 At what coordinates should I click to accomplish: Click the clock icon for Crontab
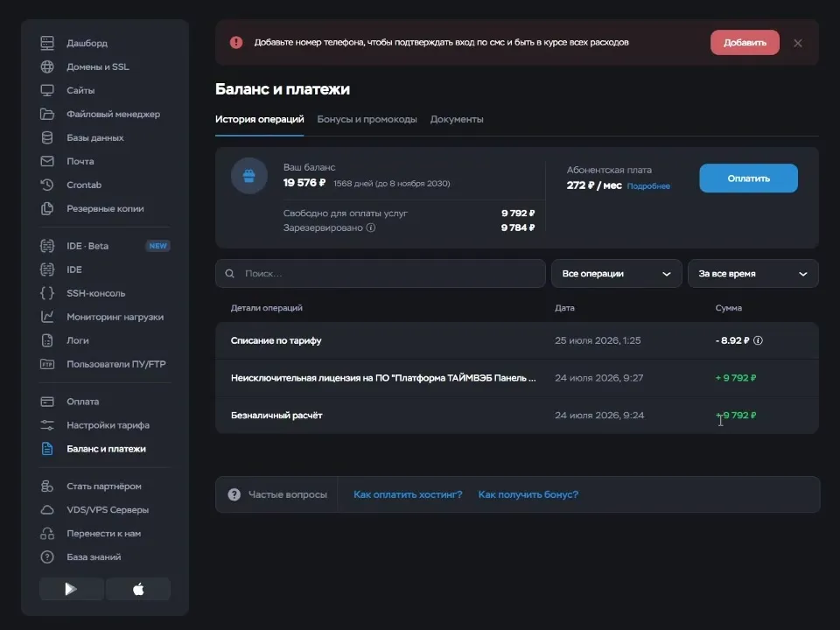coord(47,185)
